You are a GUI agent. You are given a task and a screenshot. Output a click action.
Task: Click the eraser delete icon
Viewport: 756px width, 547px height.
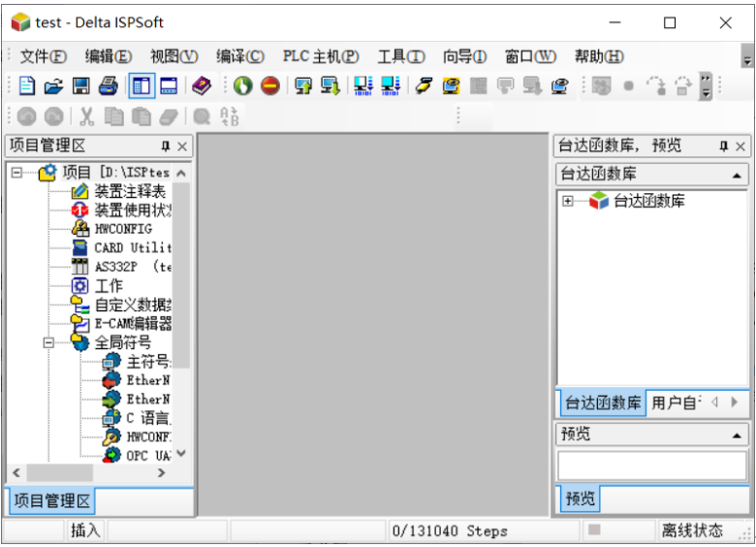click(169, 117)
